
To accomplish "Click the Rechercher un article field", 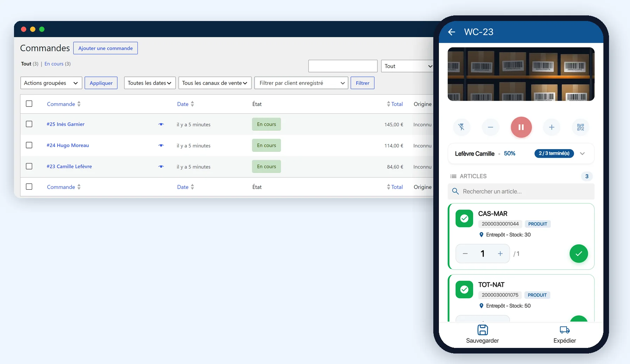I will pyautogui.click(x=521, y=191).
